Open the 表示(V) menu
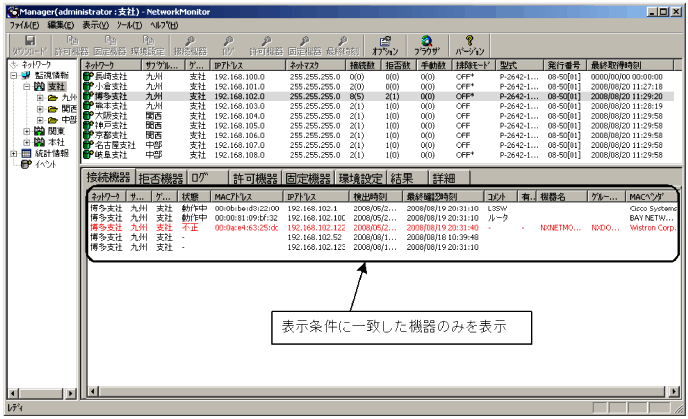This screenshot has height=419, width=688. click(96, 25)
